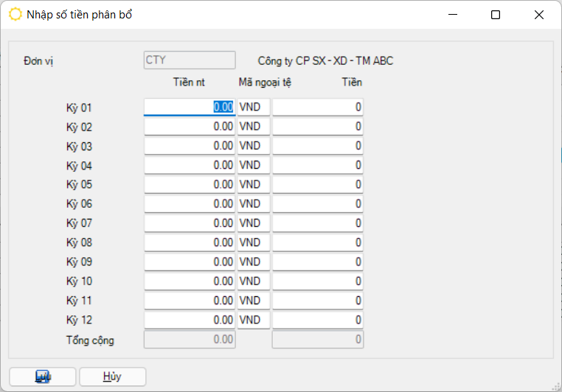
Task: Maximize the Nhập số tiền phân bổ window
Action: (x=496, y=15)
